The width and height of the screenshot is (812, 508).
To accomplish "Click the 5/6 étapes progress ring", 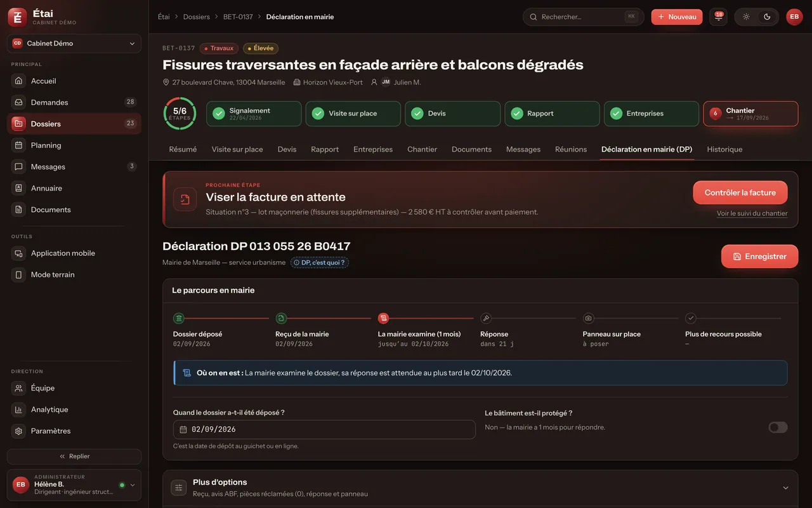I will click(x=180, y=114).
